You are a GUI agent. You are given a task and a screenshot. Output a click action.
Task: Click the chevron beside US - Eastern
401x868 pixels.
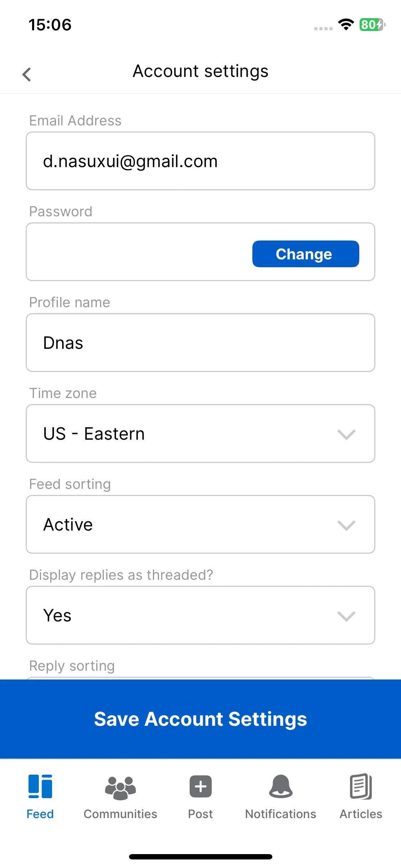tap(346, 434)
